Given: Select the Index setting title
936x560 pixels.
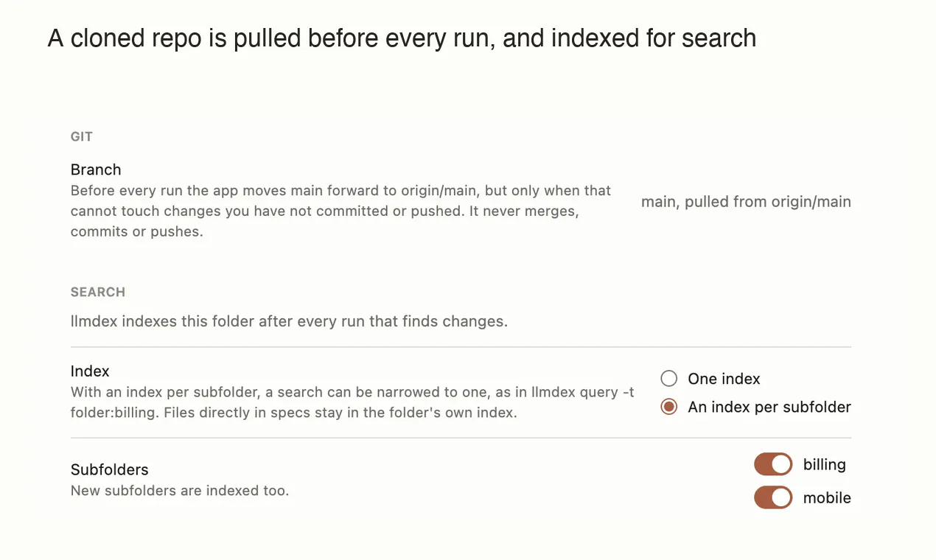Looking at the screenshot, I should click(x=90, y=371).
